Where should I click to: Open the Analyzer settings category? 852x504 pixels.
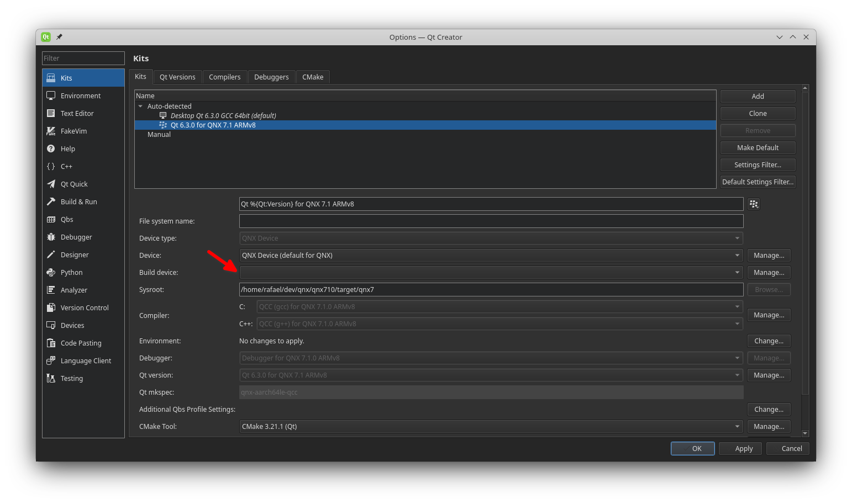[x=83, y=290]
